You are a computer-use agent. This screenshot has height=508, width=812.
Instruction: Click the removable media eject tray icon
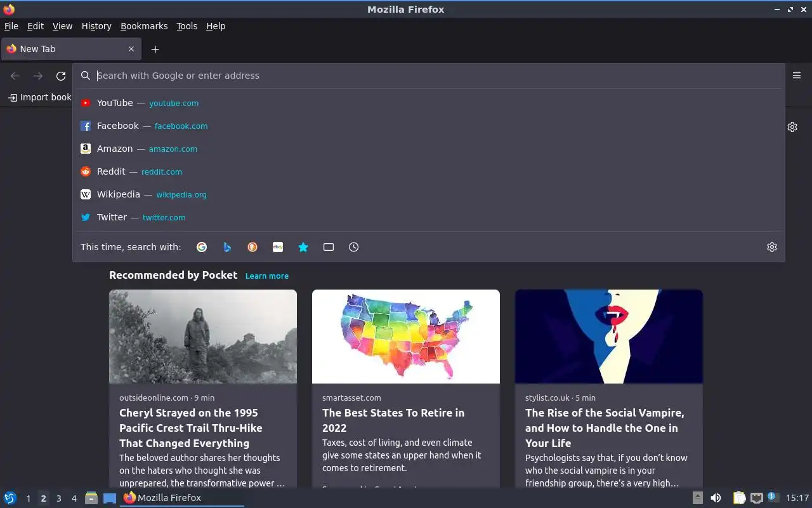tap(698, 498)
